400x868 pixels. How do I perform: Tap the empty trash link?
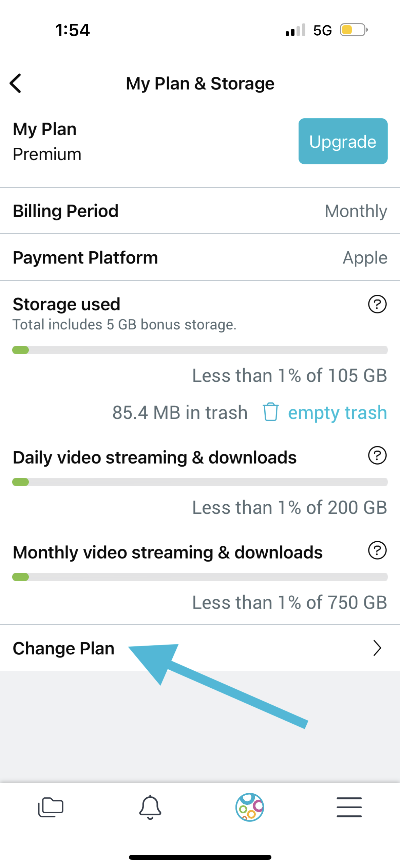(337, 413)
